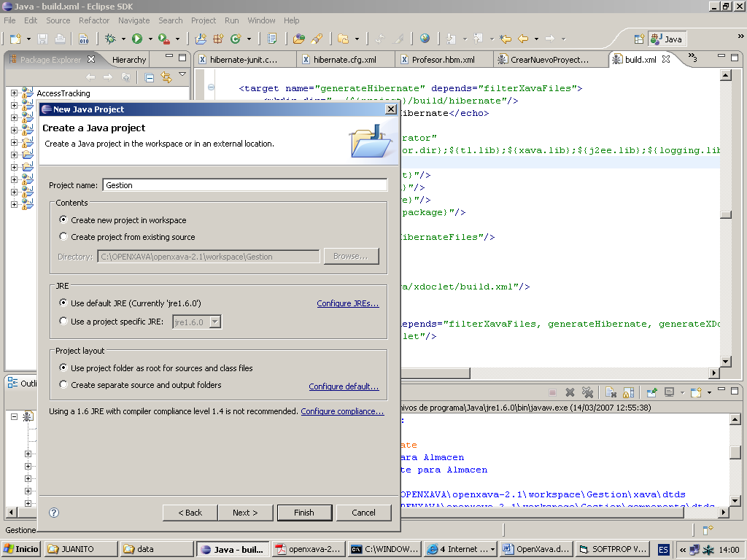Open dialog help question mark icon
The width and height of the screenshot is (747, 560).
(54, 513)
